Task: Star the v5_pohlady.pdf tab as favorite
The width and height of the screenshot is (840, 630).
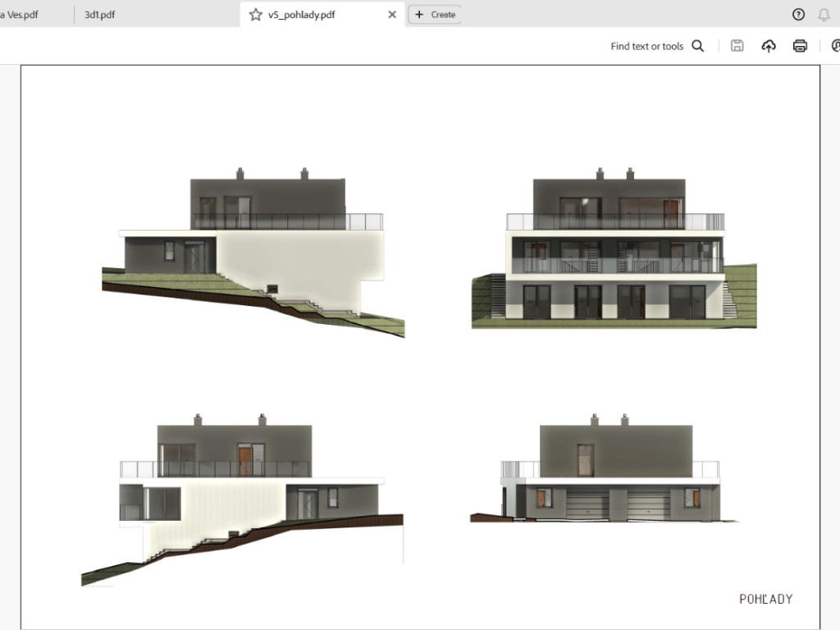Action: point(255,15)
